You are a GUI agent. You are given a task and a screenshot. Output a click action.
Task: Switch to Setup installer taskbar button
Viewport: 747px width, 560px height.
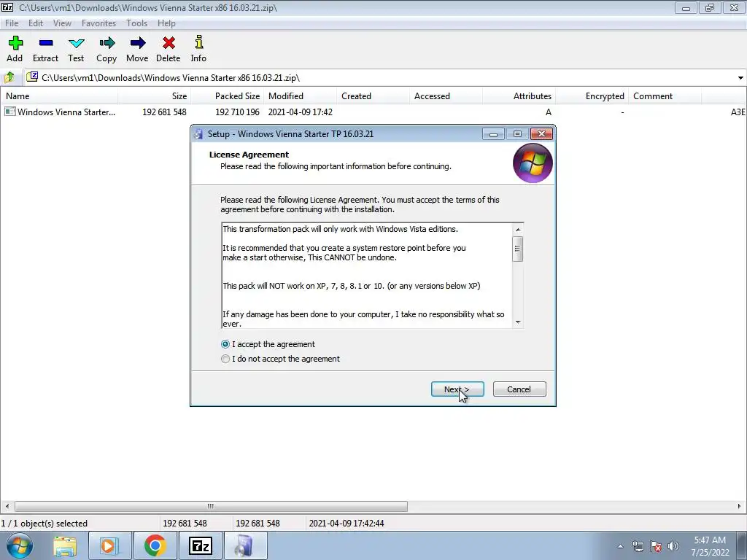pyautogui.click(x=245, y=545)
